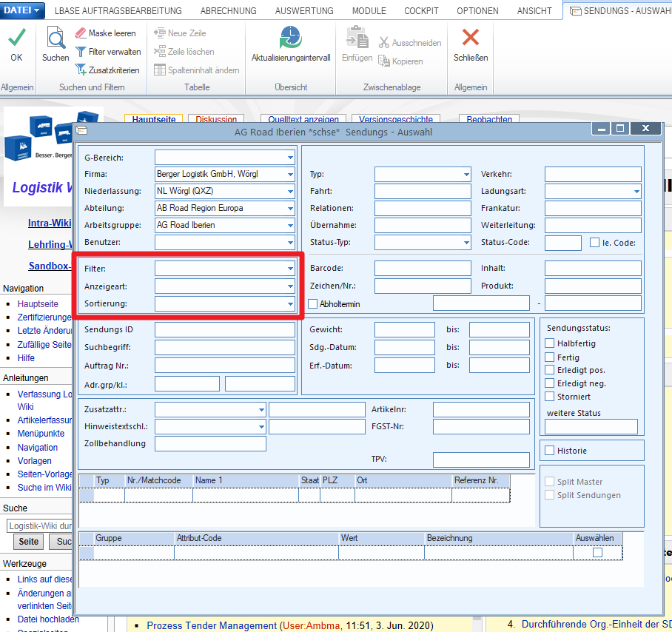Viewport: 672px width, 632px height.
Task: Open the ABRECHNUNG ribbon tab
Action: [x=229, y=10]
